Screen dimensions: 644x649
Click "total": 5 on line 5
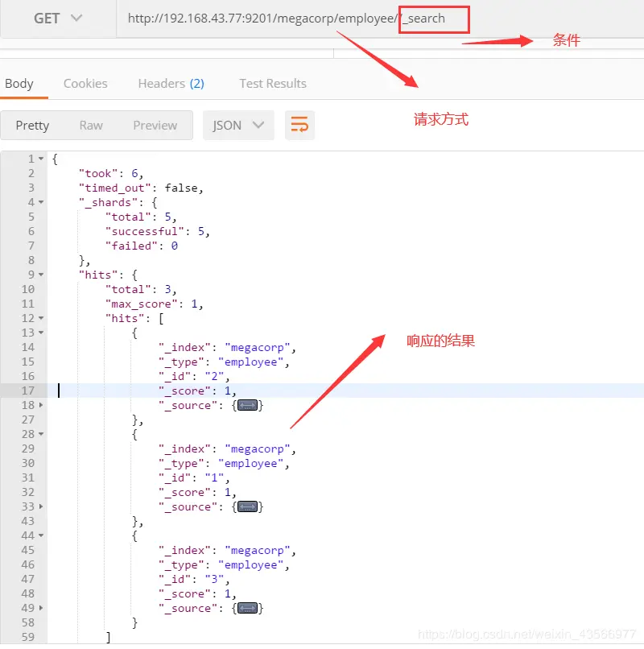(x=141, y=217)
